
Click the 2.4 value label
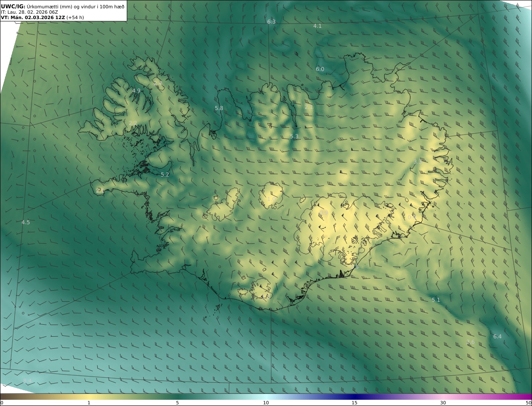[158, 83]
